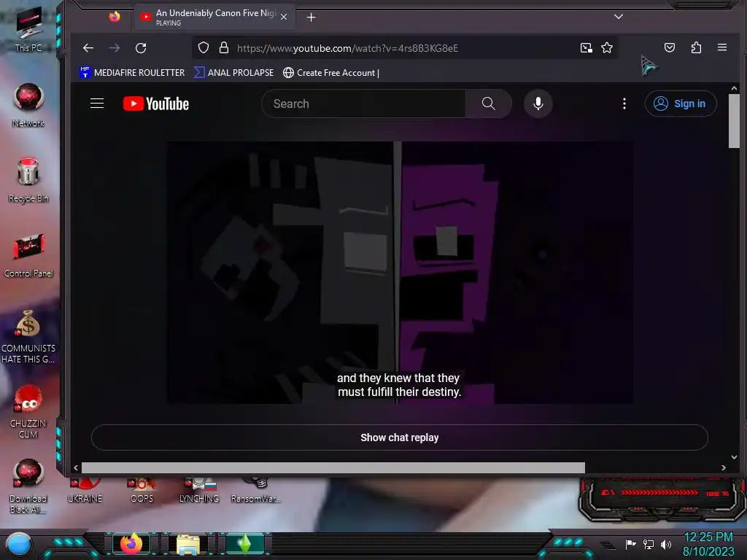Open the Firefox application menu
Screen dimensions: 747x560
pos(722,47)
